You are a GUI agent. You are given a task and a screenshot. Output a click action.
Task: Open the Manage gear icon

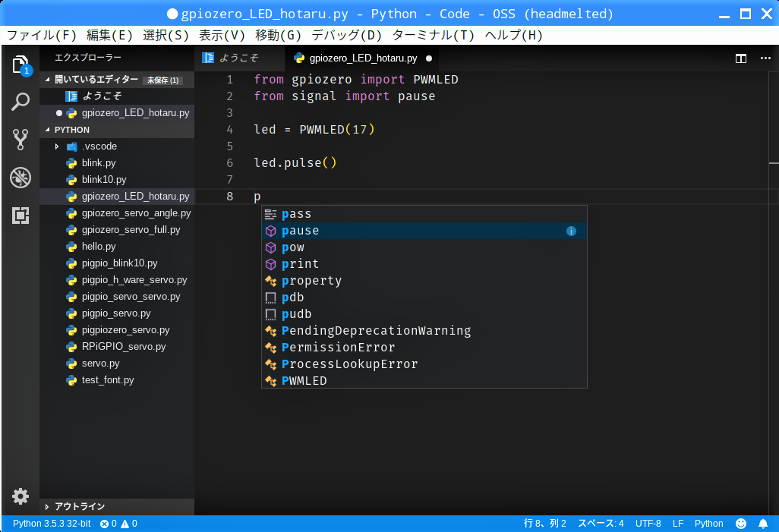(x=20, y=496)
